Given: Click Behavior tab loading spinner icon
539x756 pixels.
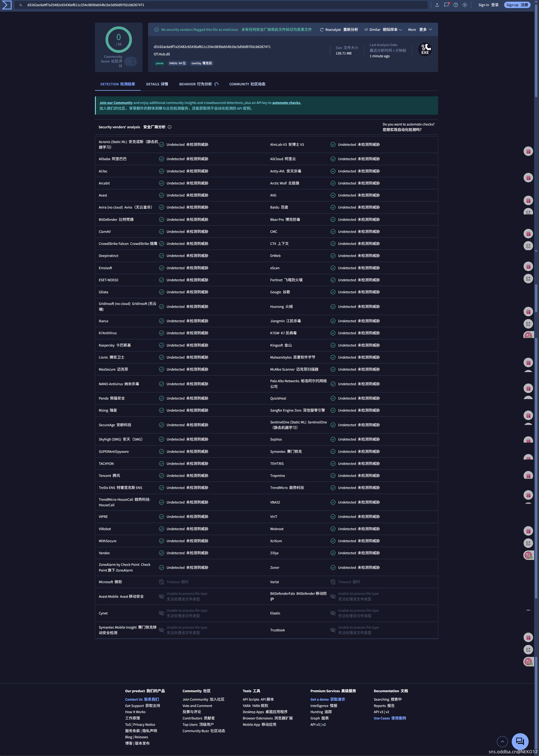Looking at the screenshot, I should 216,84.
